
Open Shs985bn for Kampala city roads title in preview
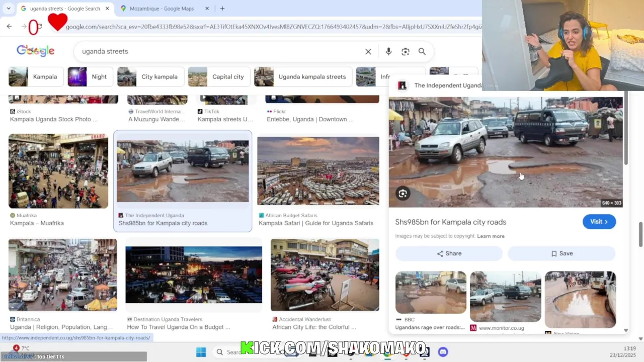pos(450,222)
